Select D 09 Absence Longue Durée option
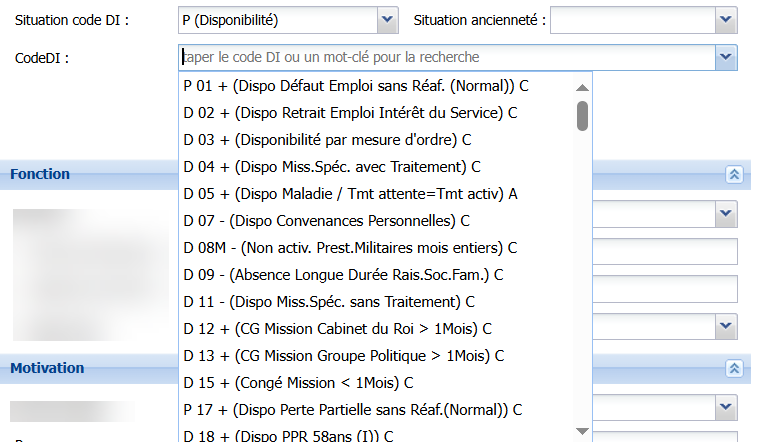This screenshot has width=760, height=442. (343, 275)
